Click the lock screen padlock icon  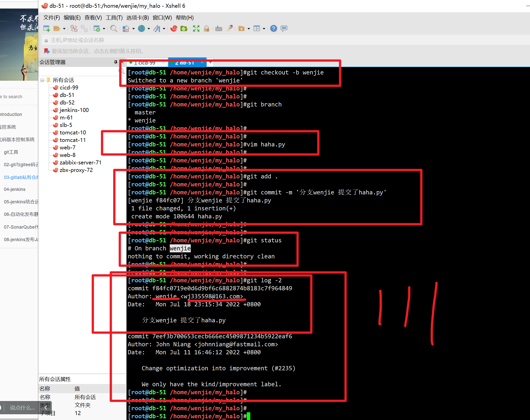click(x=206, y=28)
